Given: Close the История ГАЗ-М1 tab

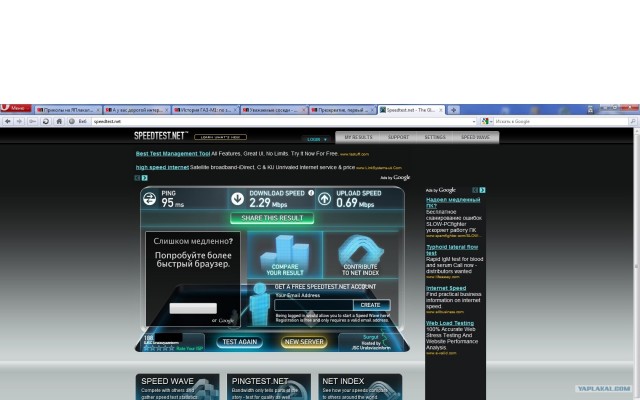Looking at the screenshot, I should coord(235,110).
